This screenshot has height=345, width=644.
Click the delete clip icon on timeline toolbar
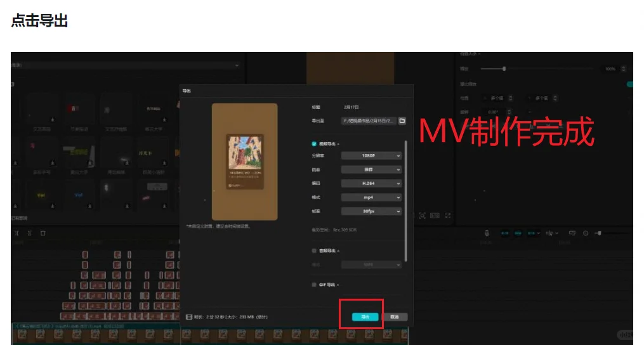pos(43,233)
